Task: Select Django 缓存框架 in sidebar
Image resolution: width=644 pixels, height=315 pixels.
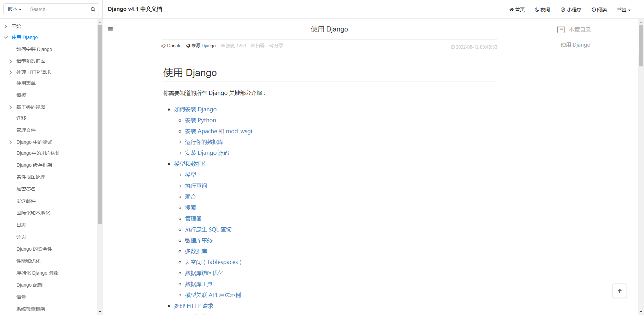Action: (34, 165)
